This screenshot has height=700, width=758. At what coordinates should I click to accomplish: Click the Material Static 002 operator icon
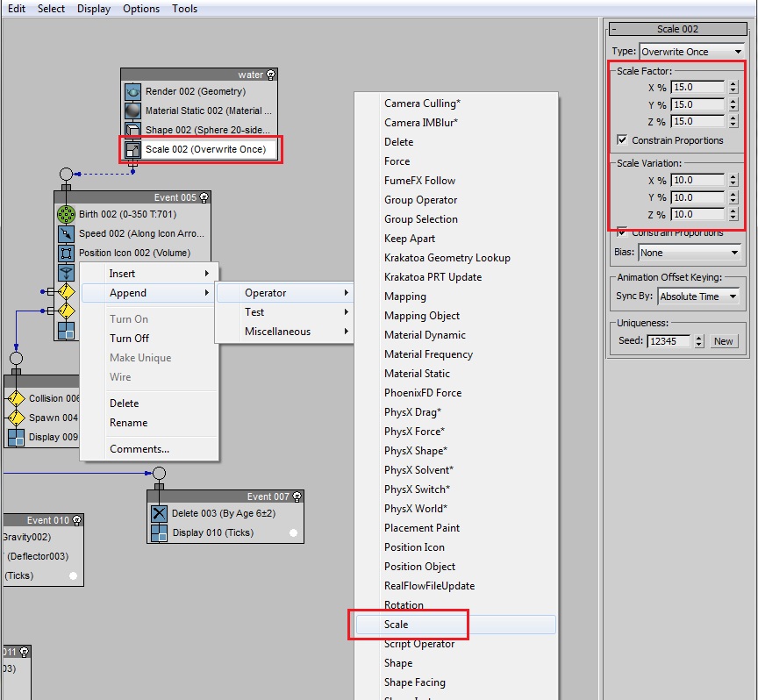point(132,110)
